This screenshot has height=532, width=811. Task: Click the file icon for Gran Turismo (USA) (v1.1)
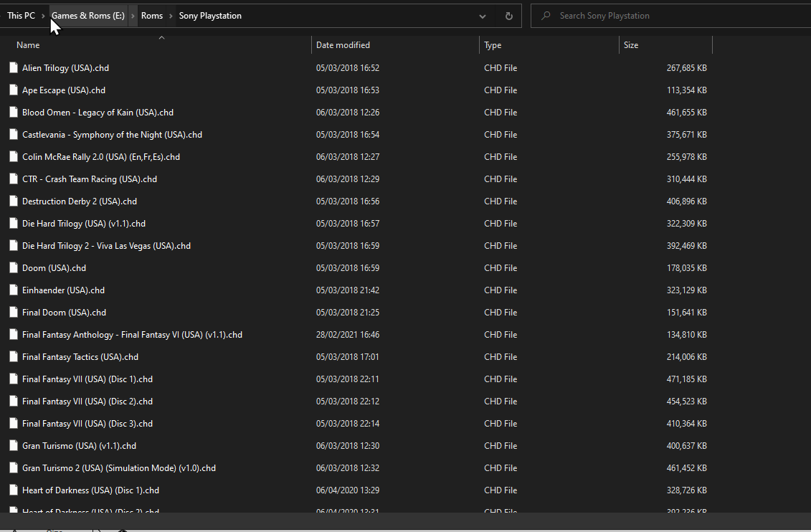coord(14,446)
